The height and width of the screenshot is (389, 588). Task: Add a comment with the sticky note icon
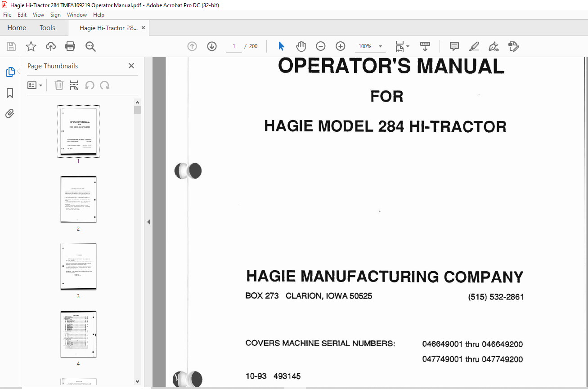[454, 46]
